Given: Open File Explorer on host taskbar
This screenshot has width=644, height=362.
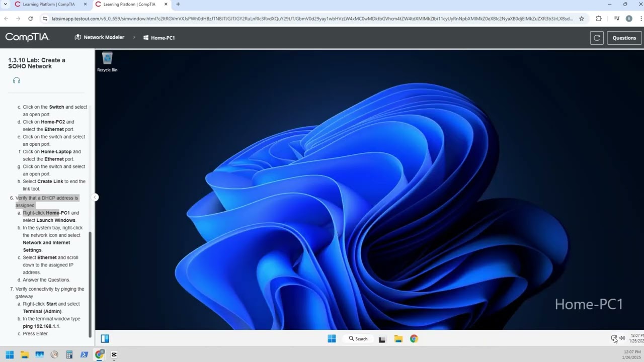Looking at the screenshot, I should [x=25, y=354].
